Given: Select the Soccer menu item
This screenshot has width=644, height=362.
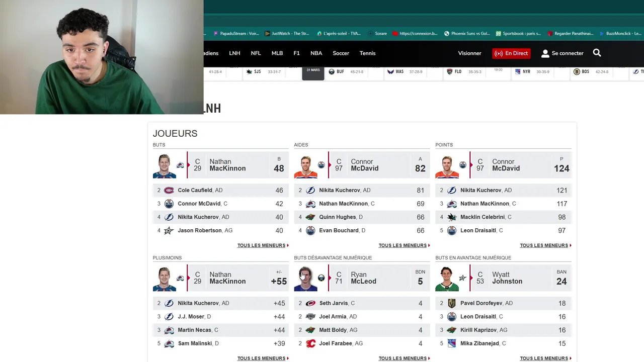Looking at the screenshot, I should (341, 53).
